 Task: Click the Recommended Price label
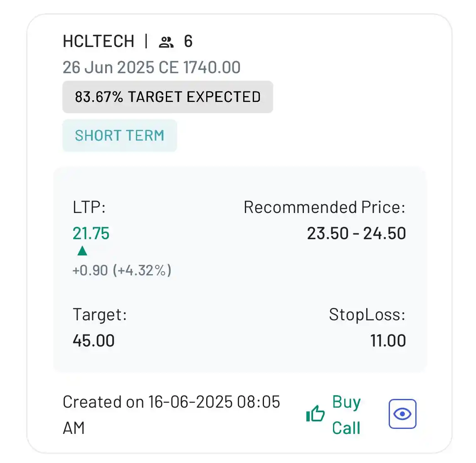(x=325, y=207)
